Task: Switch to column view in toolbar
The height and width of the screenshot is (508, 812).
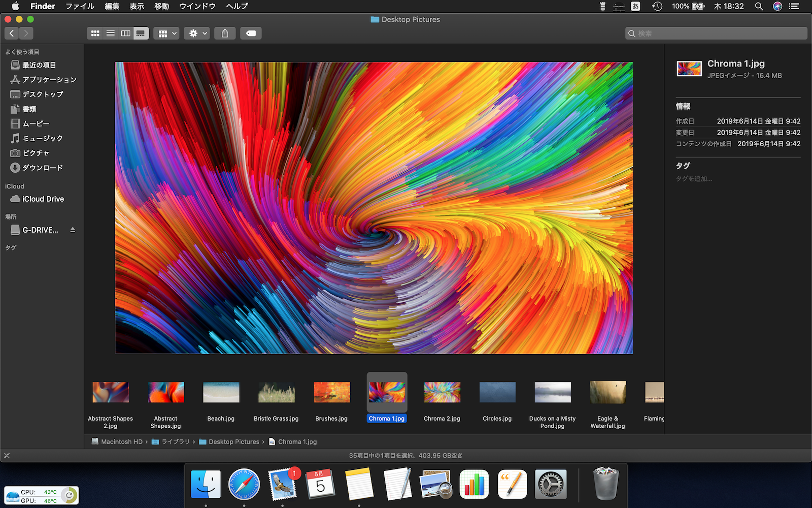Action: (125, 34)
